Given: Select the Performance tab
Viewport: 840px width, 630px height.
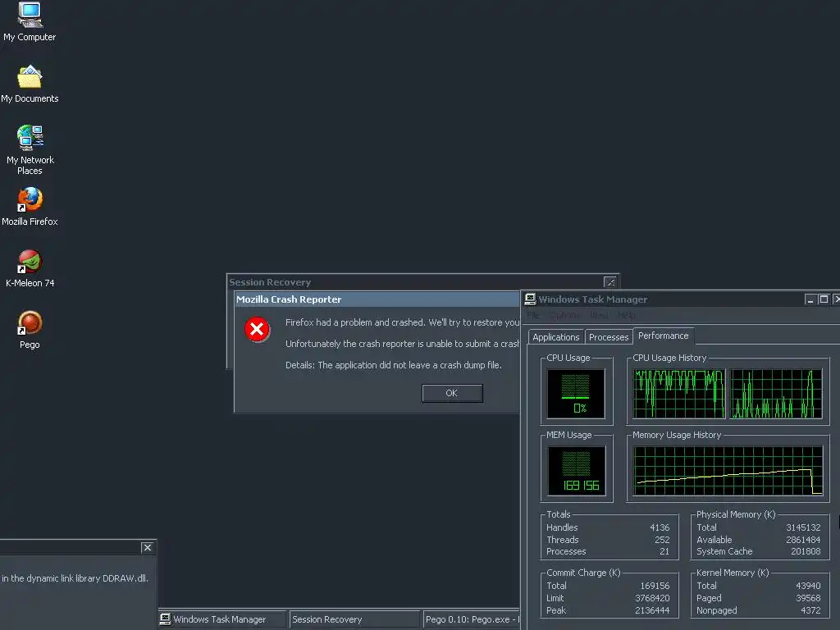Looking at the screenshot, I should click(663, 336).
